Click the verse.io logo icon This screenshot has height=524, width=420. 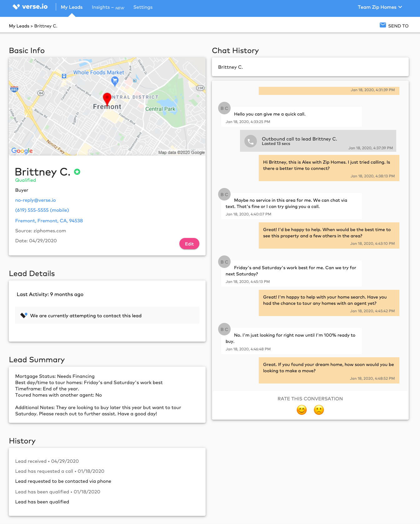(16, 7)
